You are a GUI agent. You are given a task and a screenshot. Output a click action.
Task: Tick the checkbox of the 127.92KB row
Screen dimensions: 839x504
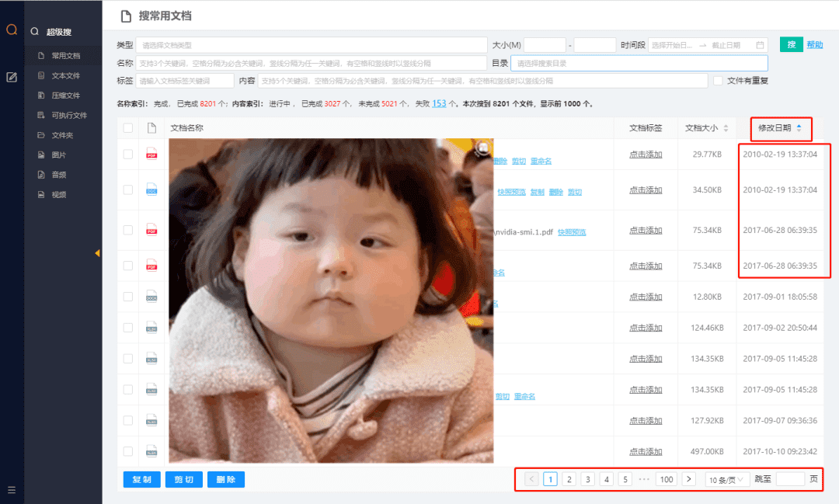[128, 421]
